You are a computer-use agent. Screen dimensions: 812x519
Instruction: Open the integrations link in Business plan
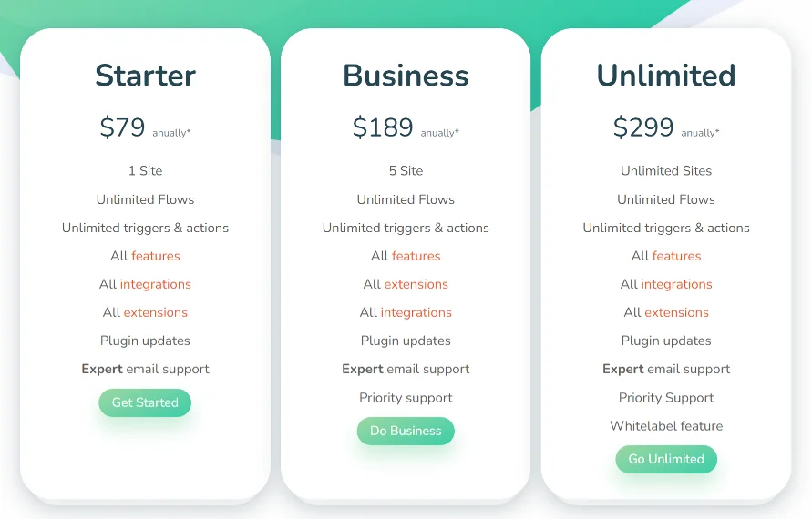tap(416, 312)
